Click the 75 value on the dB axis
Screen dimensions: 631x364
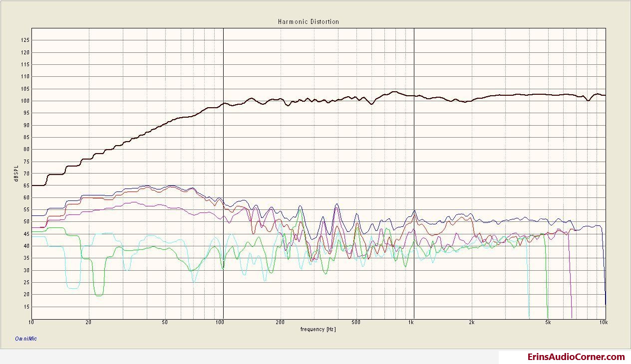coord(27,162)
